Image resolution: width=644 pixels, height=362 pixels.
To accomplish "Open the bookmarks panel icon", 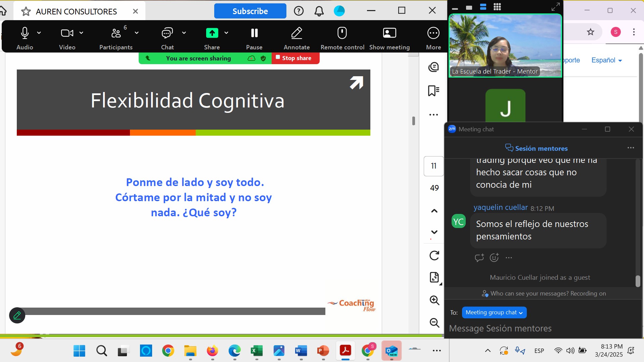I will (x=433, y=91).
